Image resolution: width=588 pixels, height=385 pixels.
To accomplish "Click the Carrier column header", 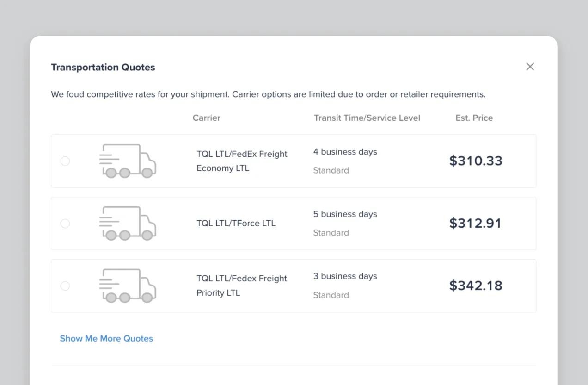I will pos(206,118).
